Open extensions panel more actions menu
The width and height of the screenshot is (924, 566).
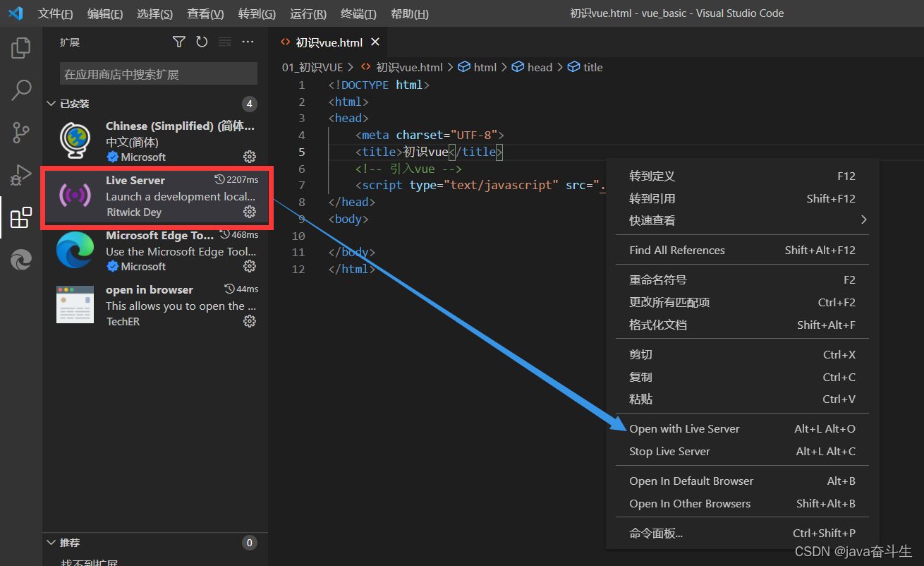tap(248, 42)
